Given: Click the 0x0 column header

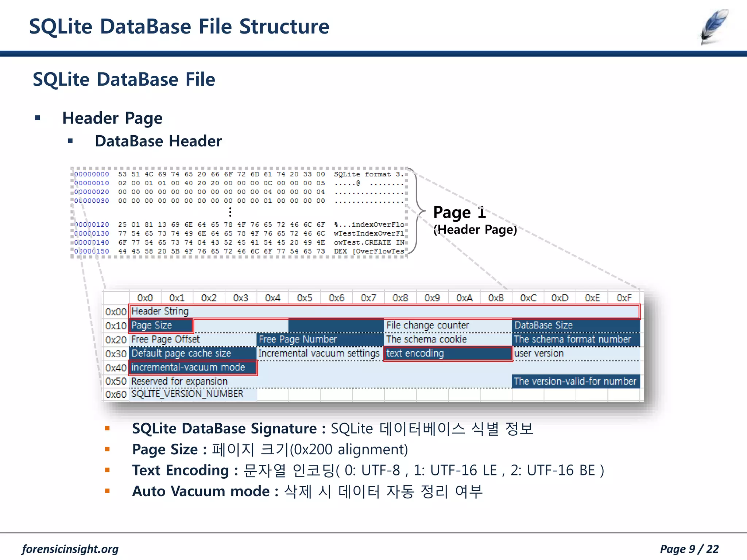Looking at the screenshot, I should click(145, 298).
